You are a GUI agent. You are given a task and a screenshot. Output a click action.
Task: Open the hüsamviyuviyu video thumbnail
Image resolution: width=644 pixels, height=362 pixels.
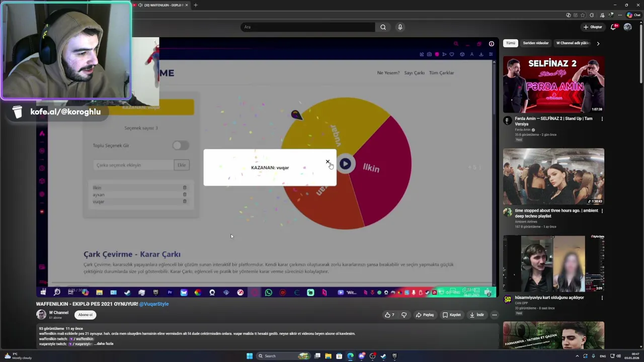(553, 263)
